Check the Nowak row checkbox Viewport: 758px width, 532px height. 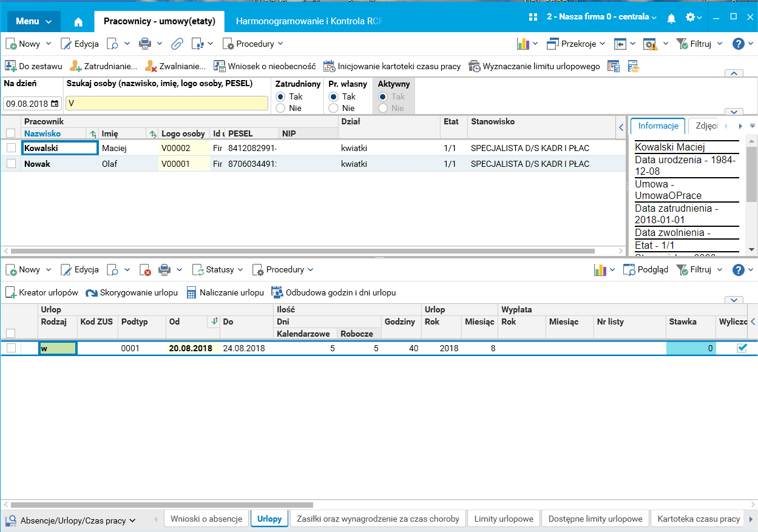pyautogui.click(x=11, y=164)
